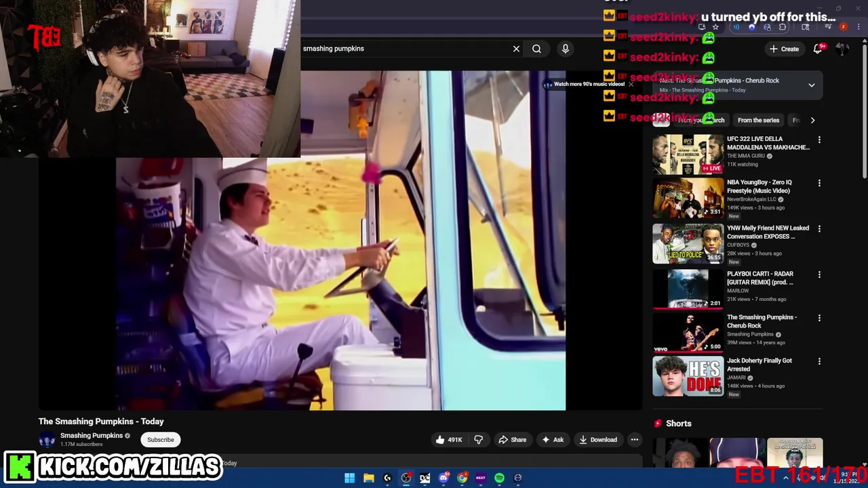Open Jack Doherty arrested thumbnail

pyautogui.click(x=688, y=376)
